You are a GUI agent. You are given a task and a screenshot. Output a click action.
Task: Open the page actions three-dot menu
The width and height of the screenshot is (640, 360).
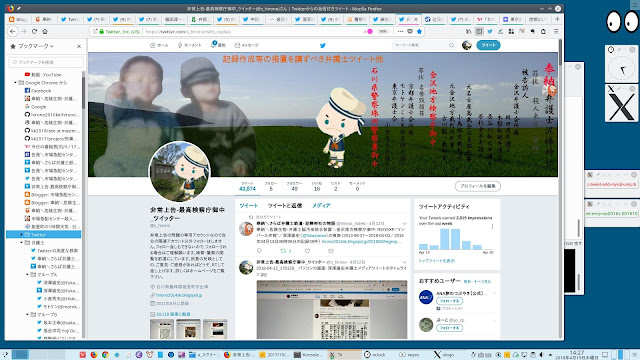(x=400, y=31)
